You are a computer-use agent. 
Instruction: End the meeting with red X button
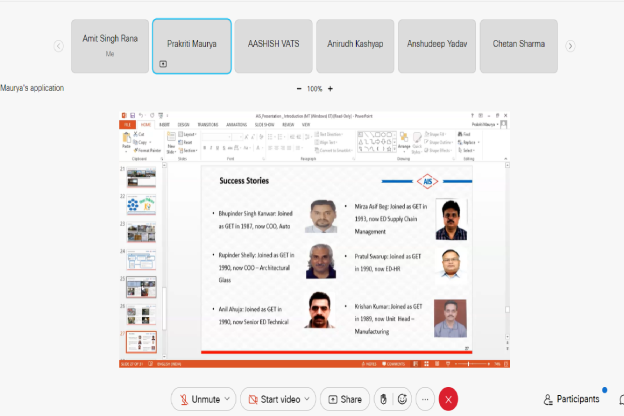[449, 399]
